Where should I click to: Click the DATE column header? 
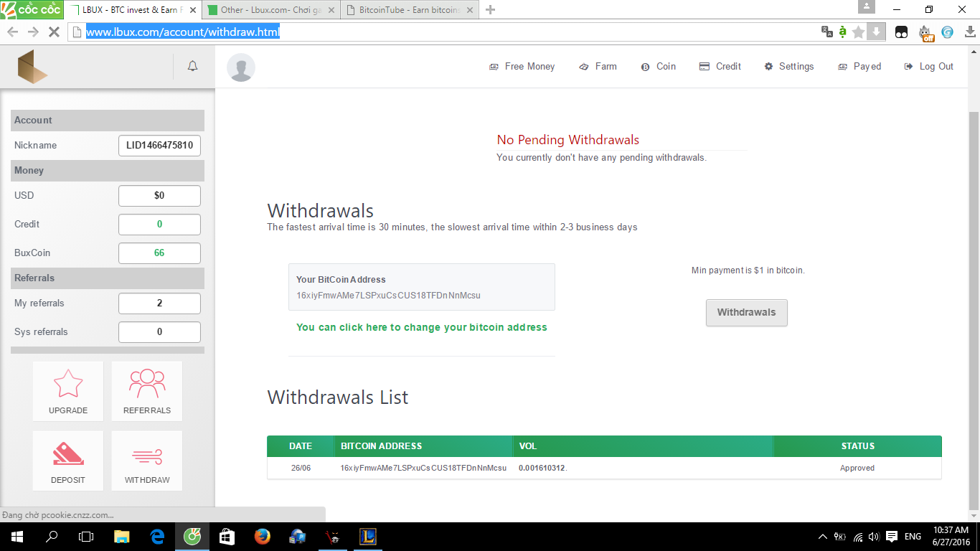[301, 446]
